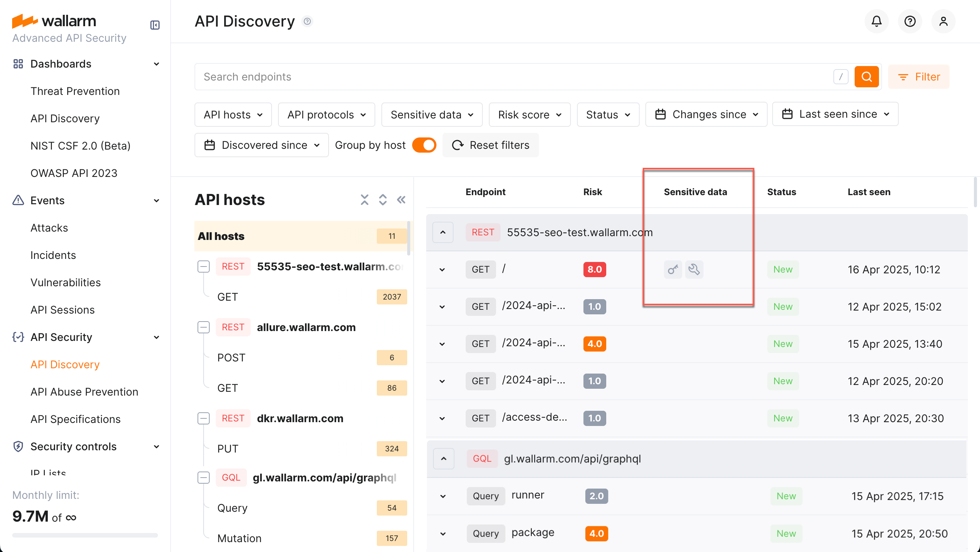Collapse the allure.wallarm.com host tree

204,327
